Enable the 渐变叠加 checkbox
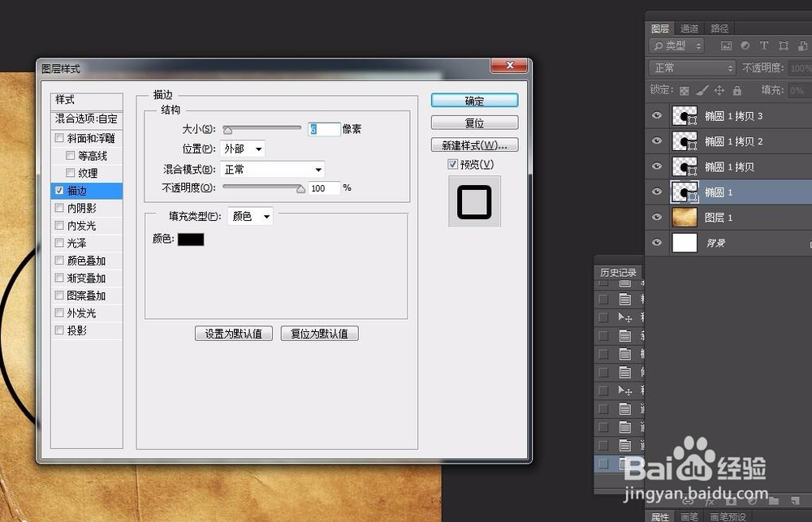The image size is (812, 522). click(x=59, y=278)
